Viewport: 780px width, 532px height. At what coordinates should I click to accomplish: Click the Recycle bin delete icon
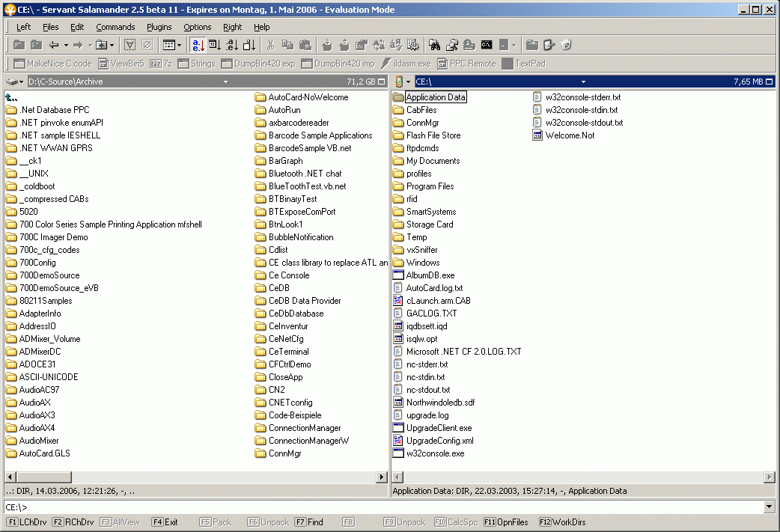tap(566, 45)
